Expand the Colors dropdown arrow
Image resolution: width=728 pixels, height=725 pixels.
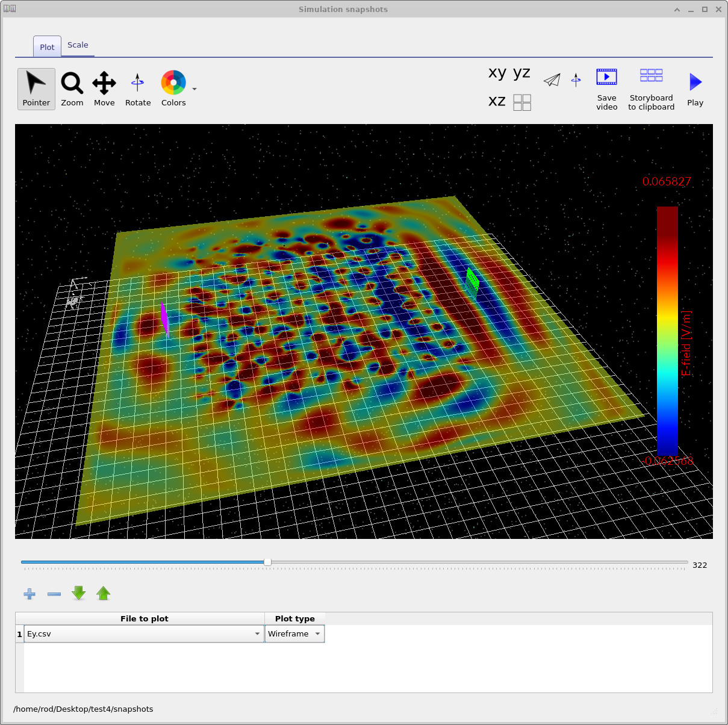[x=194, y=89]
